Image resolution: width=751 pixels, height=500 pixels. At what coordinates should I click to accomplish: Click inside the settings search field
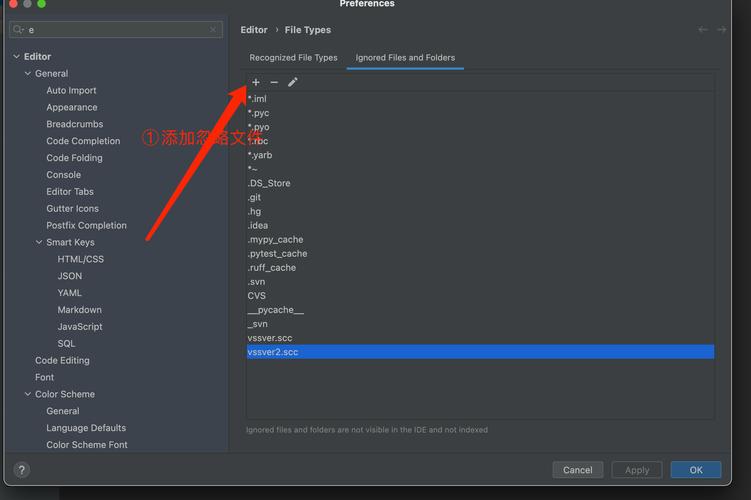pos(115,30)
